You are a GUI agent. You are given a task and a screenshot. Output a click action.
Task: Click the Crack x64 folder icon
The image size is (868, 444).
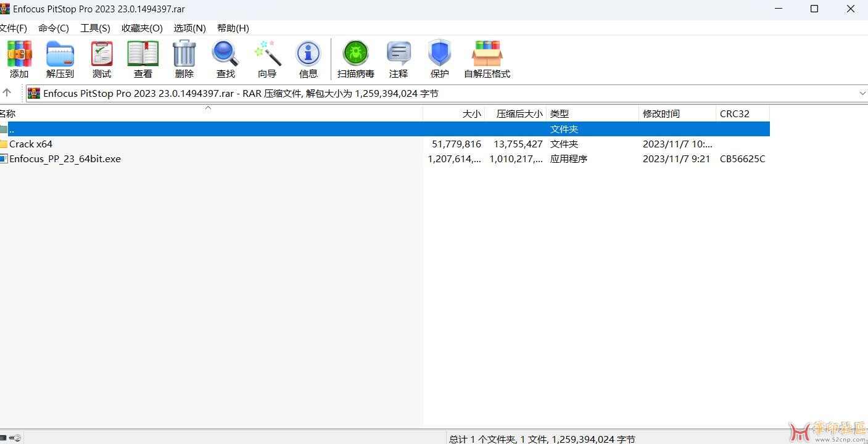(x=3, y=144)
